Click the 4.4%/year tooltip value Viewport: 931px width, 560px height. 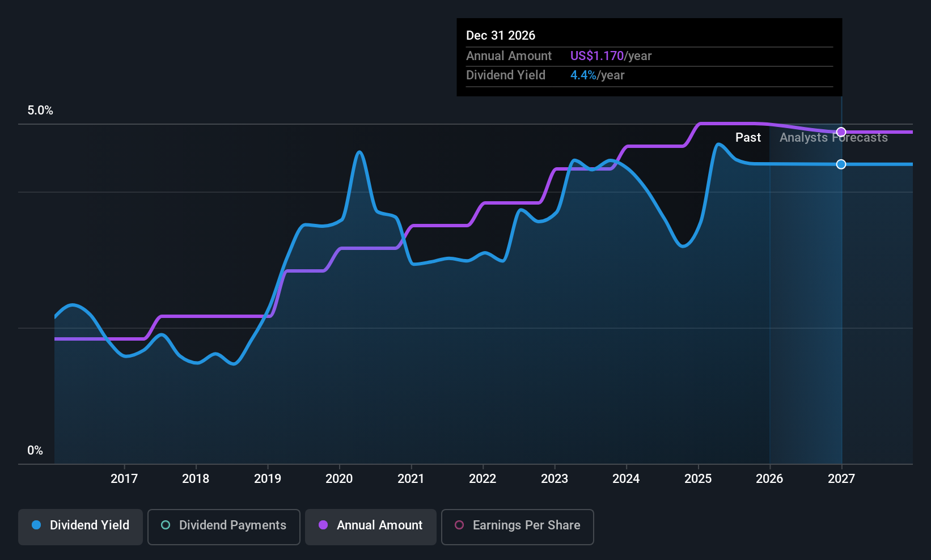click(597, 75)
